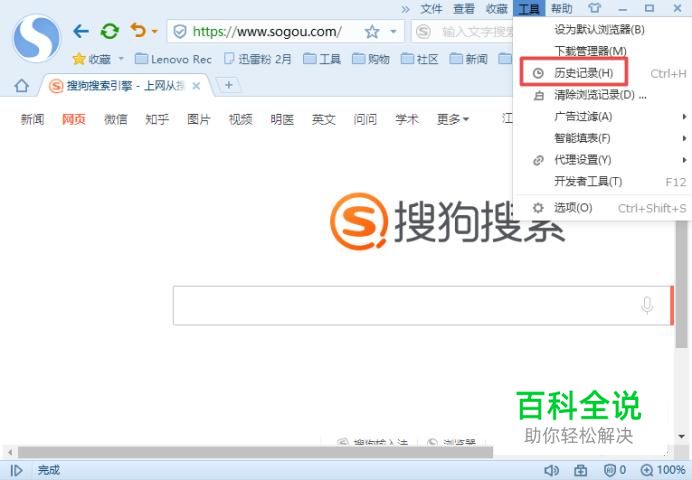692x480 pixels.
Task: Click the Sogou search box engine icon
Action: (423, 31)
